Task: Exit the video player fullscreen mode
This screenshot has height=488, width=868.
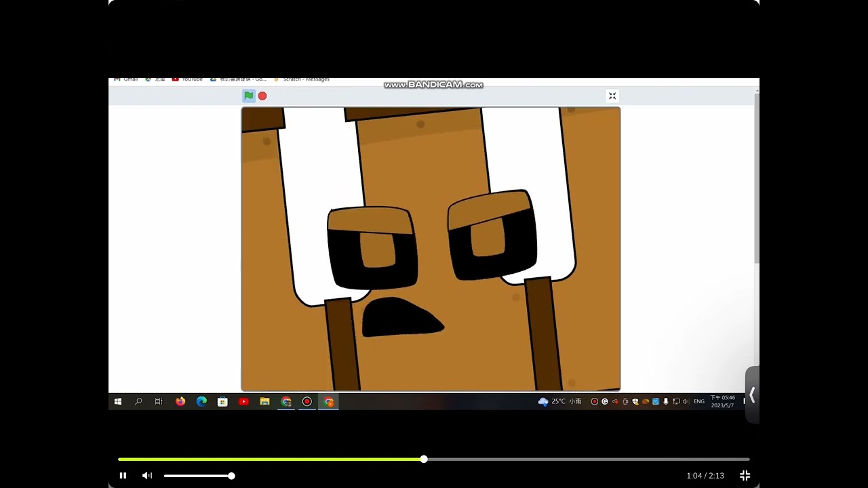Action: (745, 476)
